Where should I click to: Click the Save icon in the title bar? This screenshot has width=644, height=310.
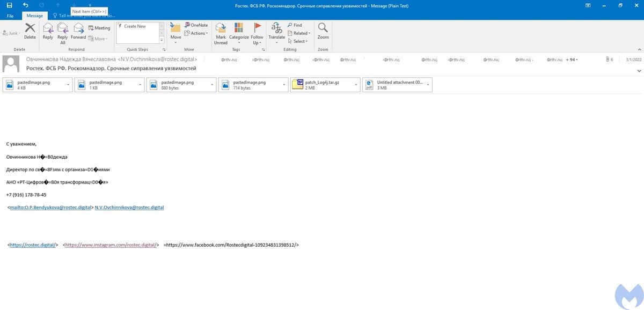coord(9,5)
